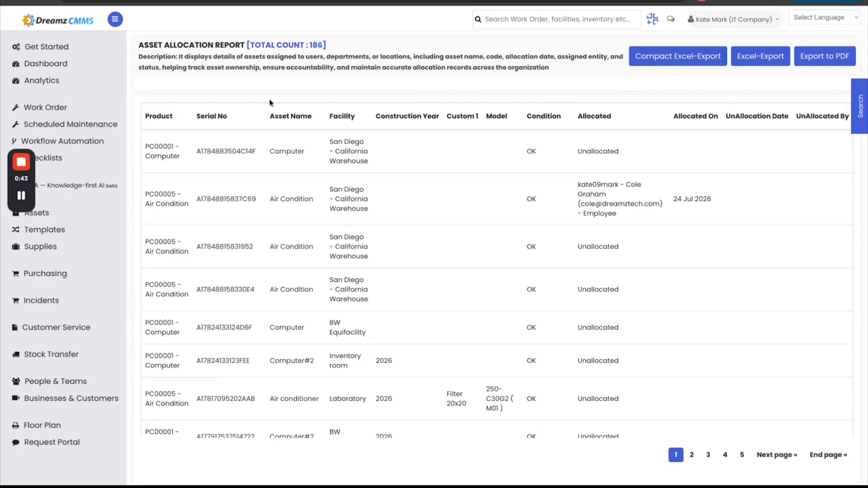Open the vertical Search side tab
The height and width of the screenshot is (488, 868).
tap(860, 106)
